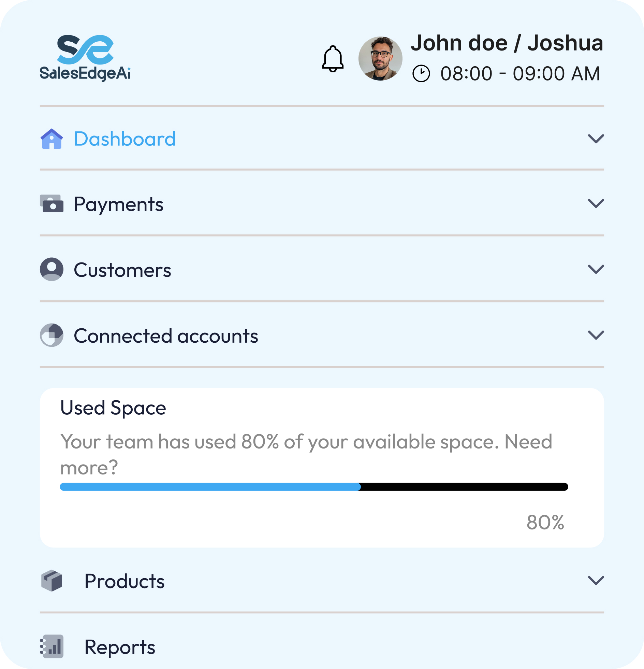The width and height of the screenshot is (644, 669).
Task: Open the Dashboard menu item
Action: 125,139
